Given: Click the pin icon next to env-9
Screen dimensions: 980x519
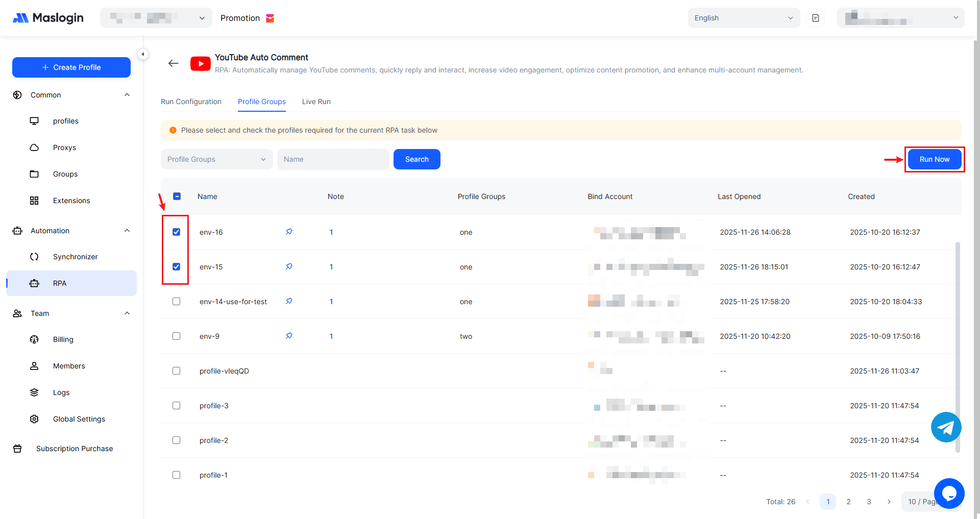Looking at the screenshot, I should pos(289,336).
